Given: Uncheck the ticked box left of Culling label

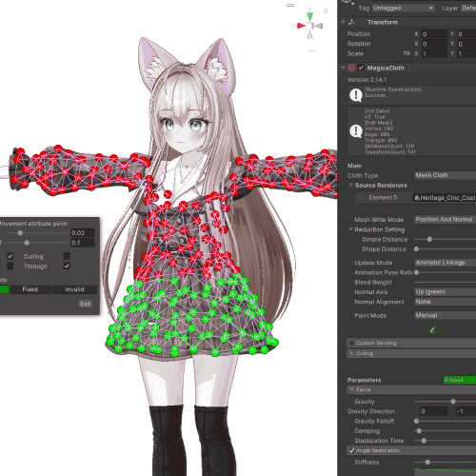Looking at the screenshot, I should [10, 256].
